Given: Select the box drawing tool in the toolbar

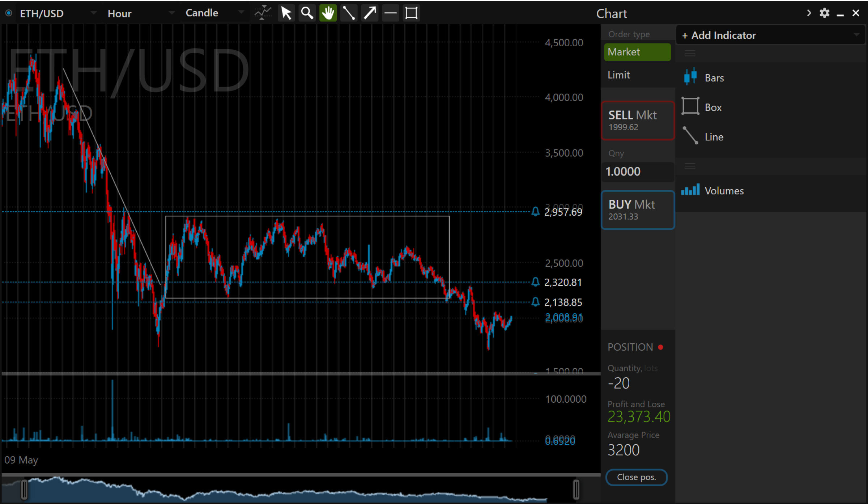Looking at the screenshot, I should tap(412, 13).
